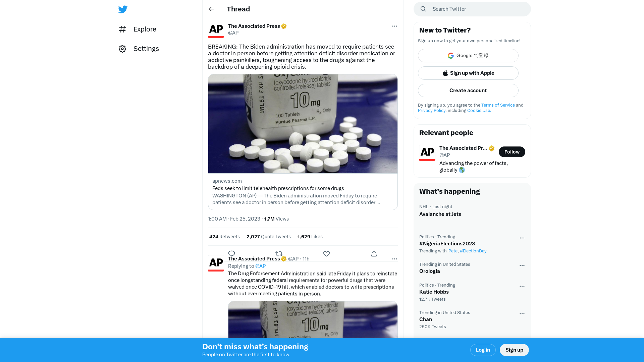Click Sign up with Apple button
The image size is (644, 362).
[468, 73]
